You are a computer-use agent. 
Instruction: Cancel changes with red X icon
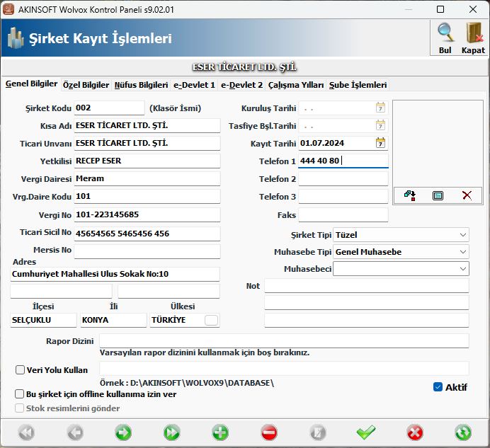click(x=415, y=432)
